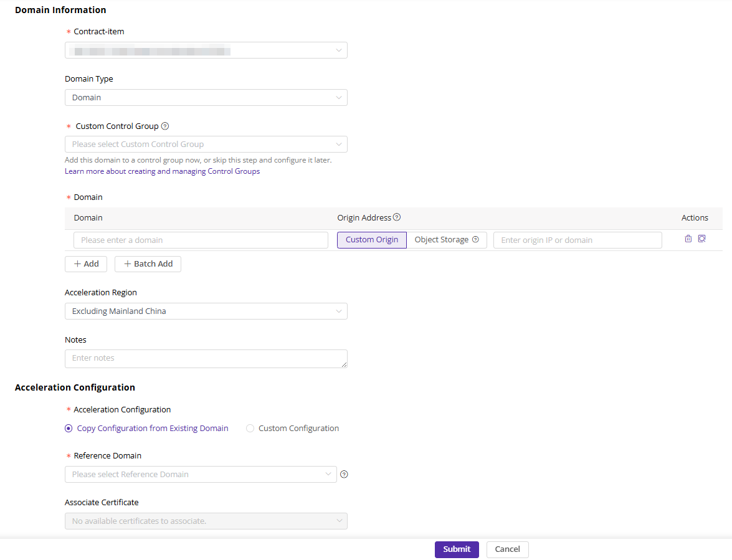Viewport: 732px width, 560px height.
Task: Click the help icon on Object Storage
Action: (x=475, y=240)
